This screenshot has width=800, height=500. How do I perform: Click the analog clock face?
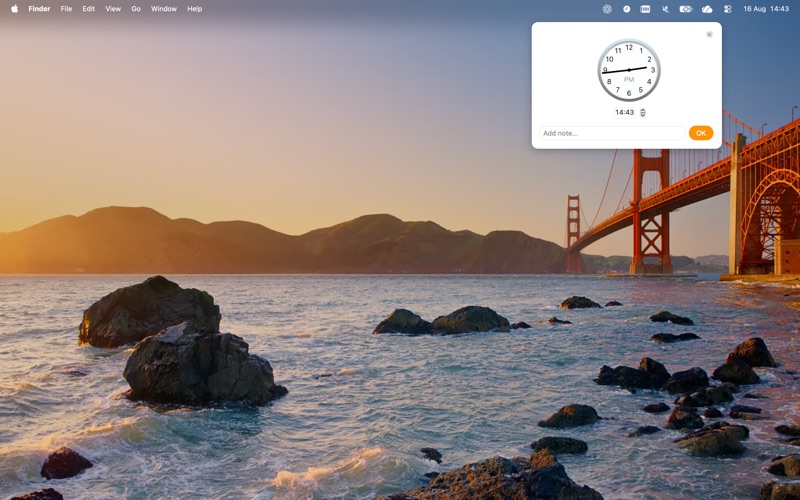tap(629, 70)
